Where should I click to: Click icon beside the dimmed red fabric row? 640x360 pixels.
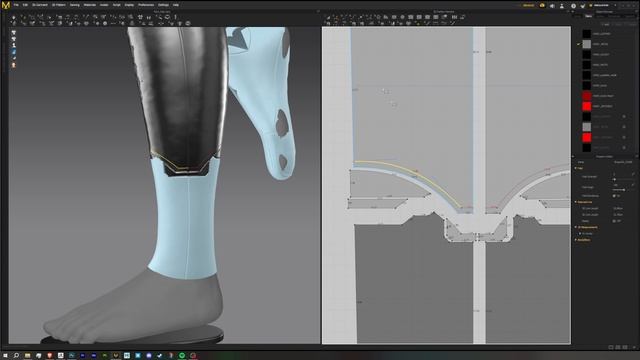[x=624, y=138]
